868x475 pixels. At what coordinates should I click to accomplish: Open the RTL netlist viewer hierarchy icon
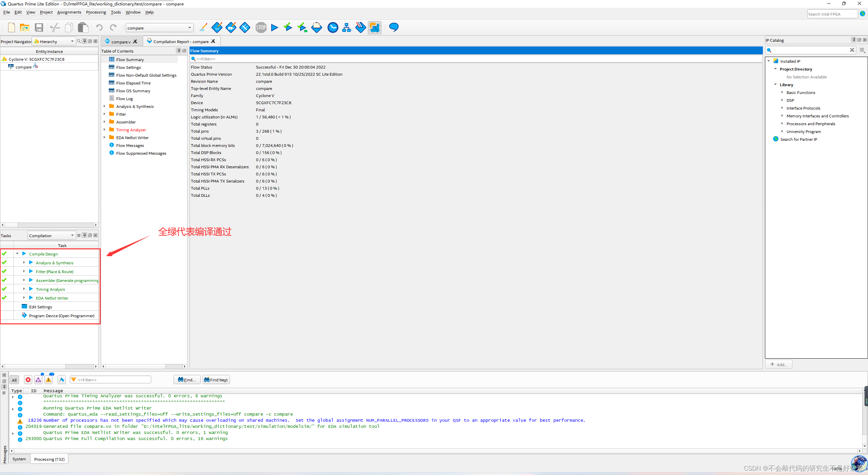347,27
